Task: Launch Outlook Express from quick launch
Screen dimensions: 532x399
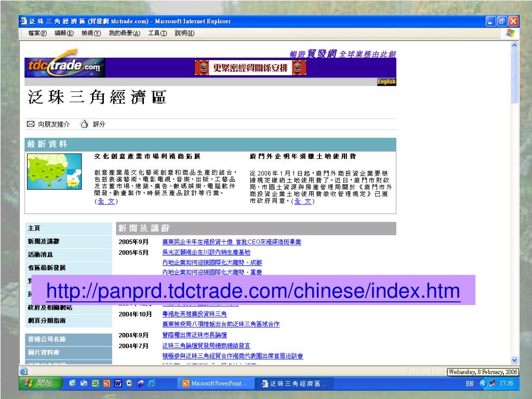Action: pyautogui.click(x=84, y=383)
